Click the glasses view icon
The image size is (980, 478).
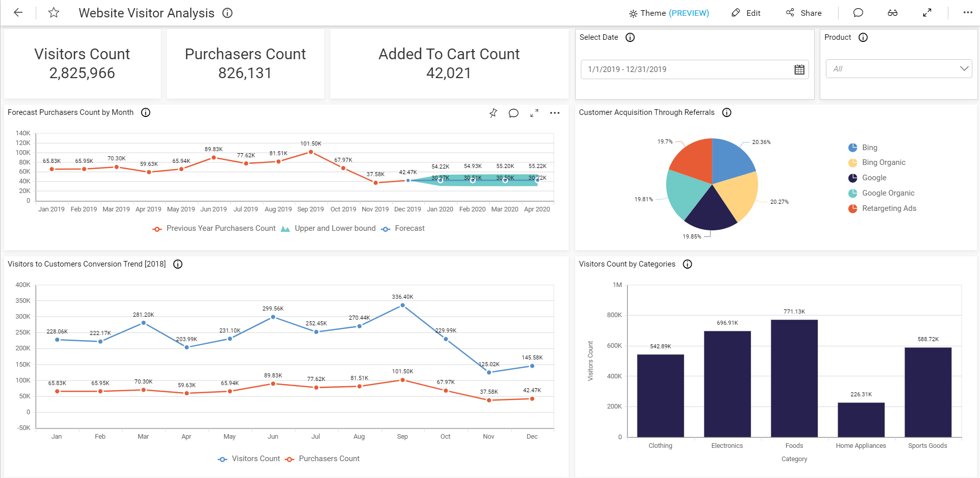892,13
